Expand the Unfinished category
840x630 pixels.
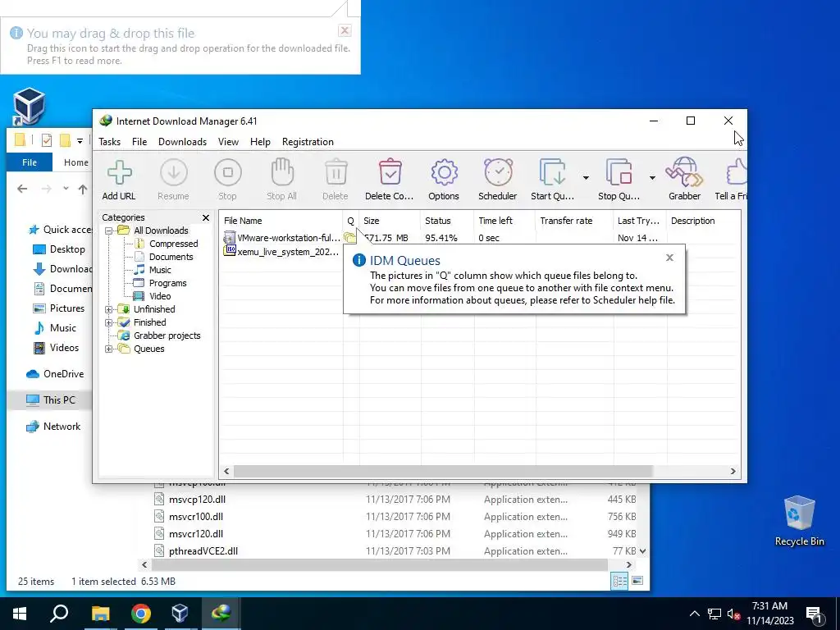[x=109, y=309]
